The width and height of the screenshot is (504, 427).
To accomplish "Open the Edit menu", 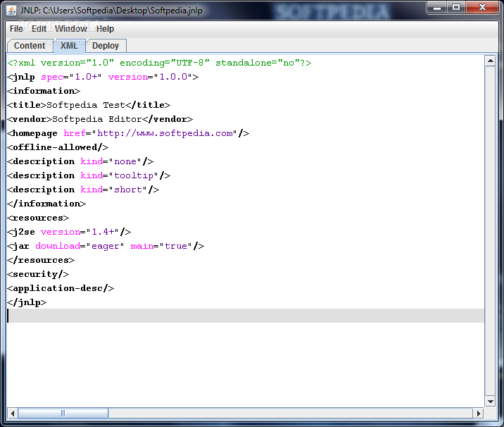I will click(39, 29).
